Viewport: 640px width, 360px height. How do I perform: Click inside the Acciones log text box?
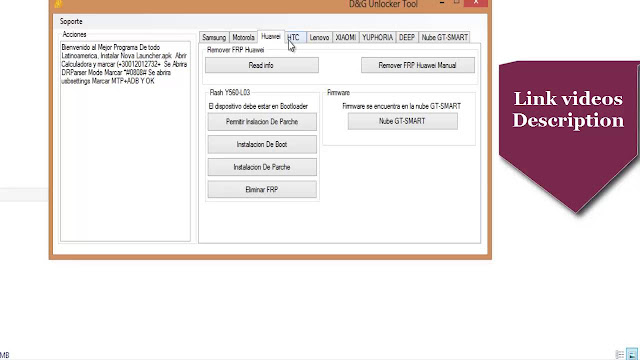coord(125,141)
